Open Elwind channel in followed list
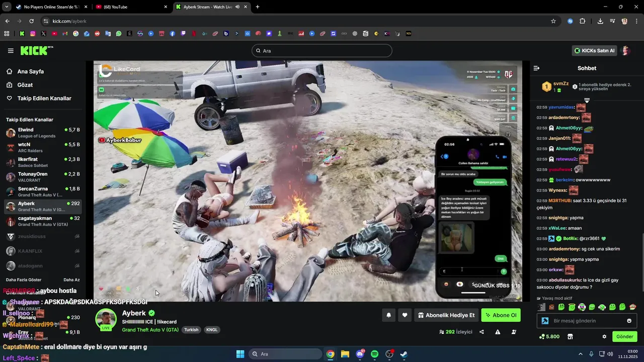This screenshot has height=362, width=644. (x=43, y=133)
